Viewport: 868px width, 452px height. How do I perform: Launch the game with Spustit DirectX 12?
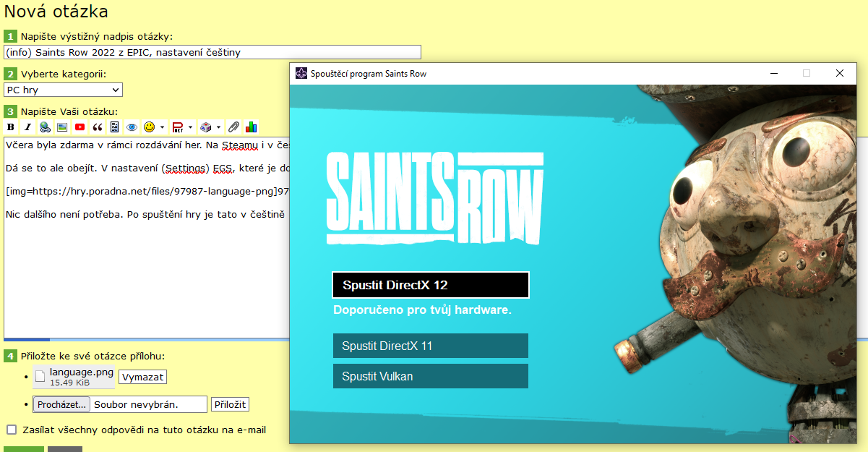(x=431, y=285)
